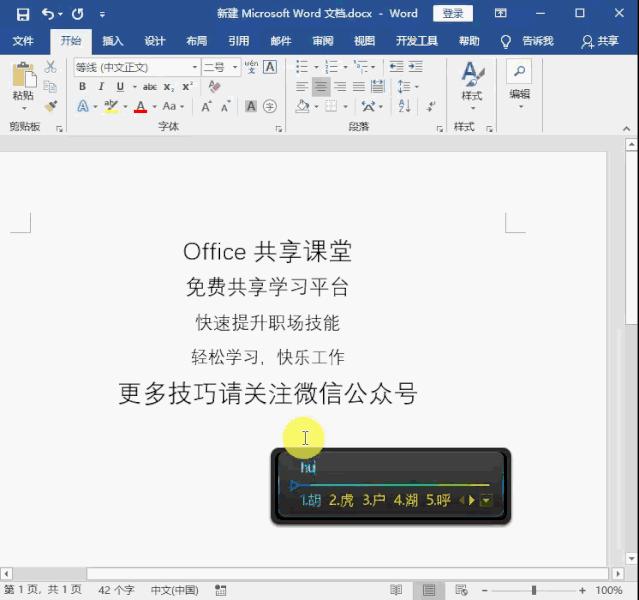Go to next IME candidate page
The image size is (639, 600).
click(472, 500)
